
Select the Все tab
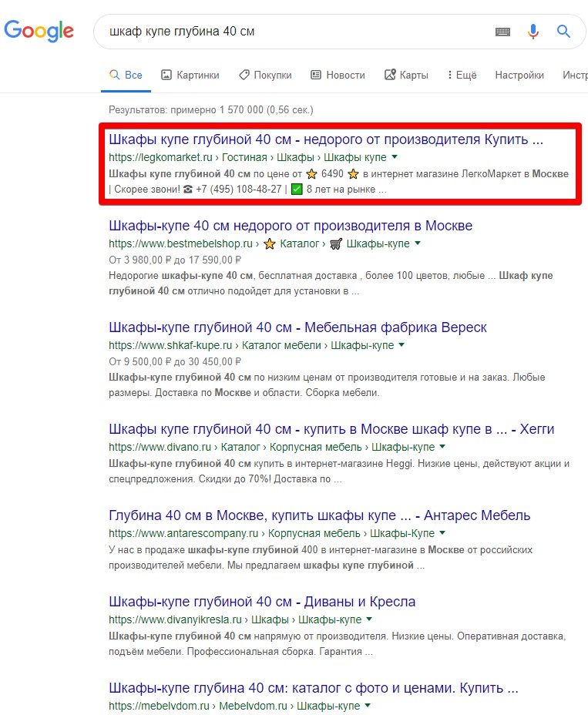click(x=126, y=76)
